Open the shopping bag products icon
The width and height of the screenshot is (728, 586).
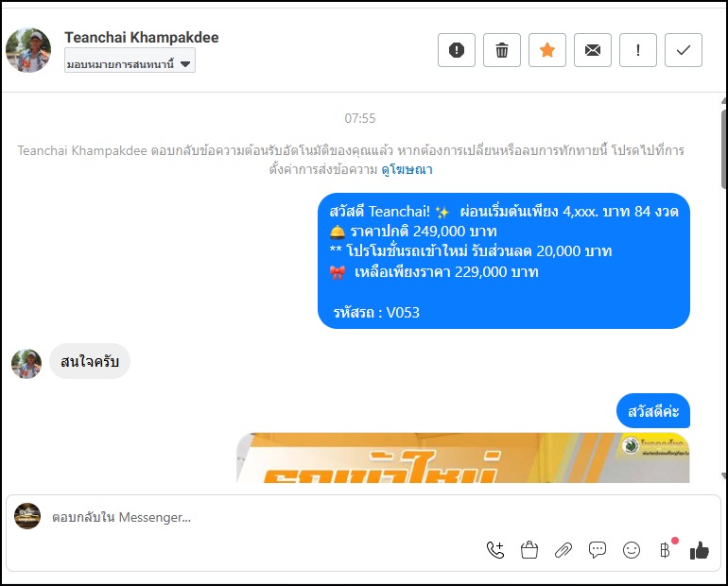tap(529, 550)
